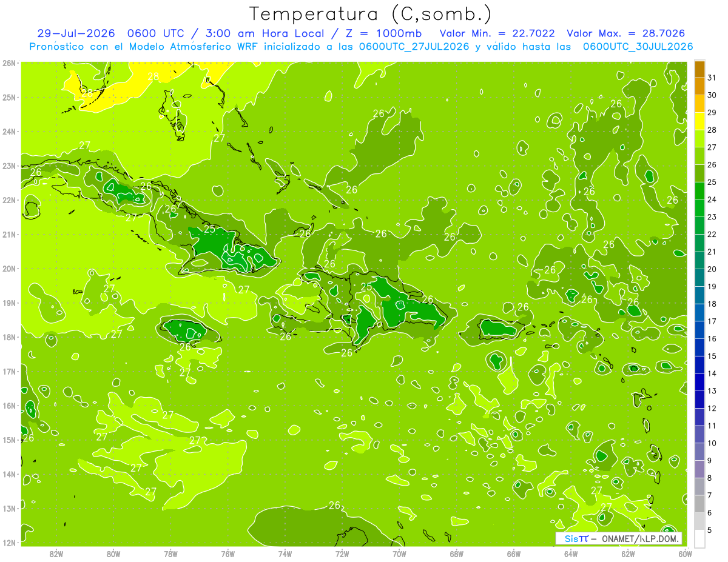Click colorbar scale label "8"
The image size is (728, 562).
tap(710, 478)
